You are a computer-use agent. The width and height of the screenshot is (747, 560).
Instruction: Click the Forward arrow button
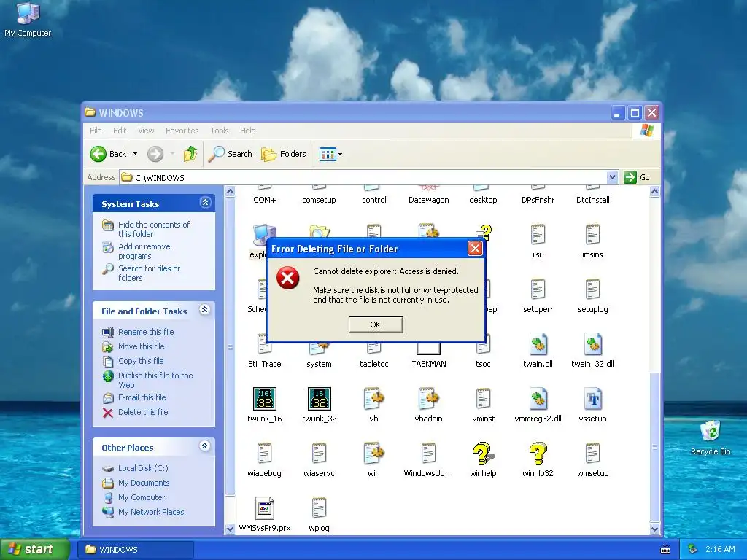pos(155,154)
